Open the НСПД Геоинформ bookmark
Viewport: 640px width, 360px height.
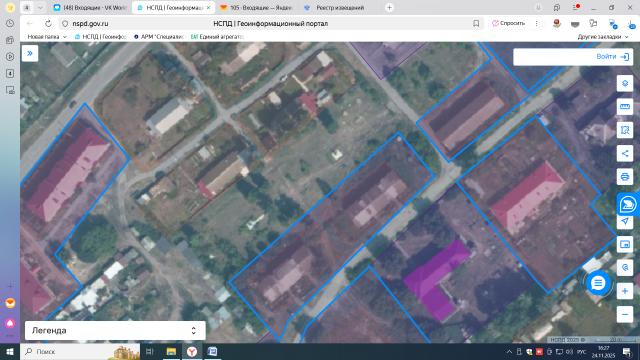pyautogui.click(x=101, y=37)
